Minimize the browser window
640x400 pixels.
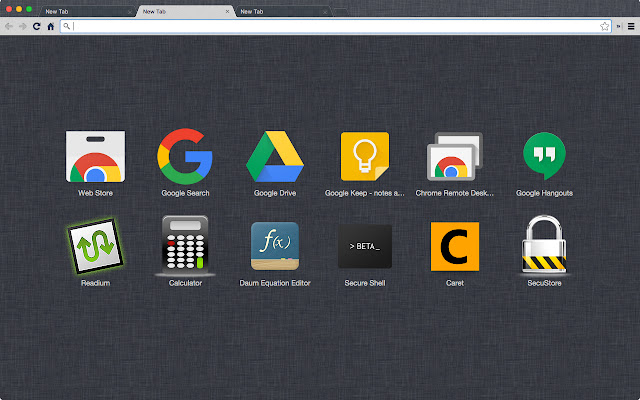click(x=19, y=9)
